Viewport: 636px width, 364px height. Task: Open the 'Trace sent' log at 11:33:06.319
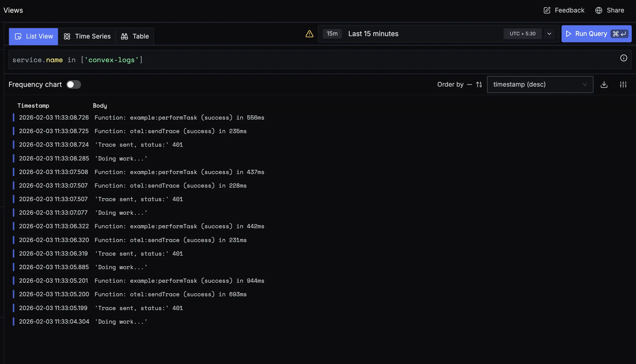139,253
